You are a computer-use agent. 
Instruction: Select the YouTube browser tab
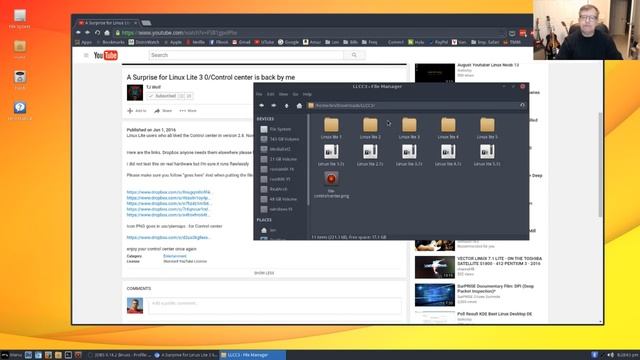108,23
